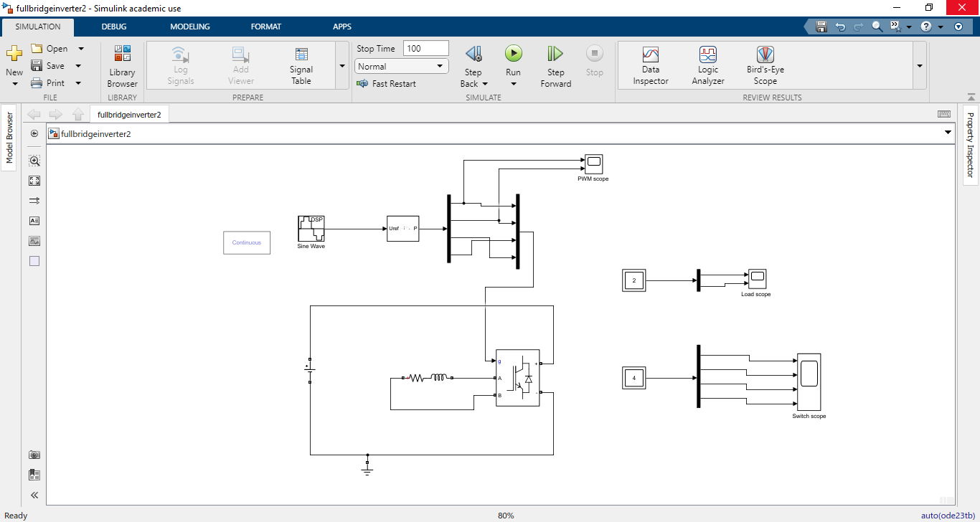Click the New model icon
This screenshot has height=522, width=980.
14,54
